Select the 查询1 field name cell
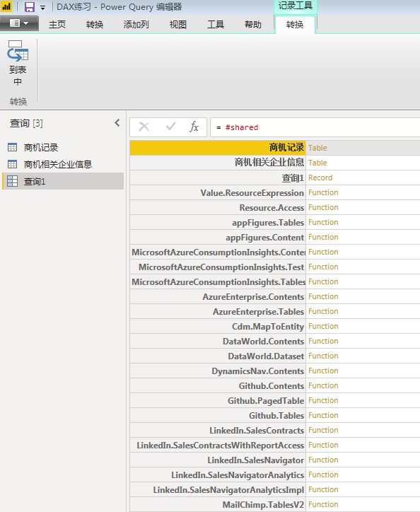This screenshot has height=512, width=420. [218, 178]
